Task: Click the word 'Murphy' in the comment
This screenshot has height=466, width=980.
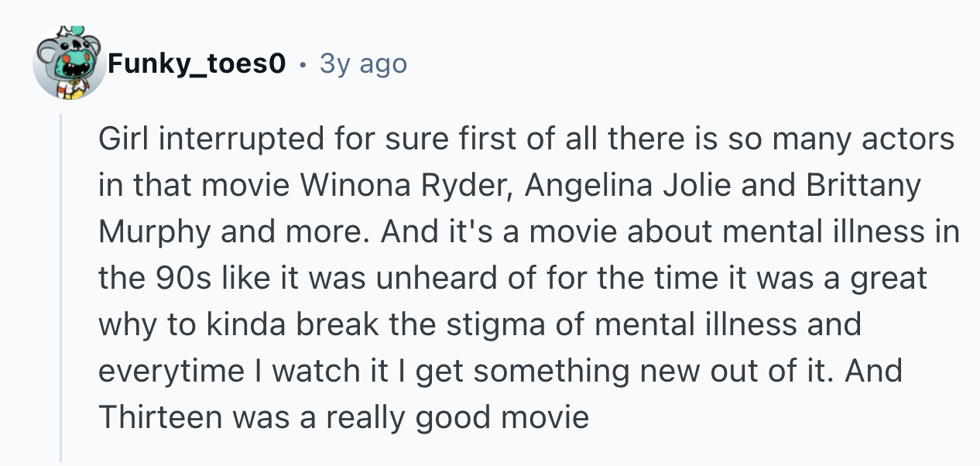Action: [x=155, y=232]
